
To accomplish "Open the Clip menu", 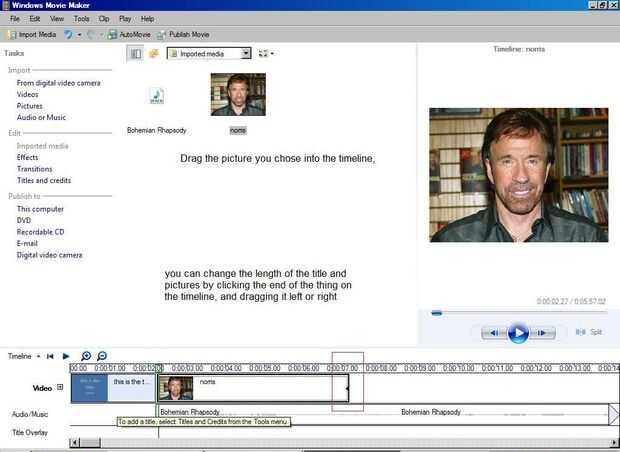I will (104, 19).
